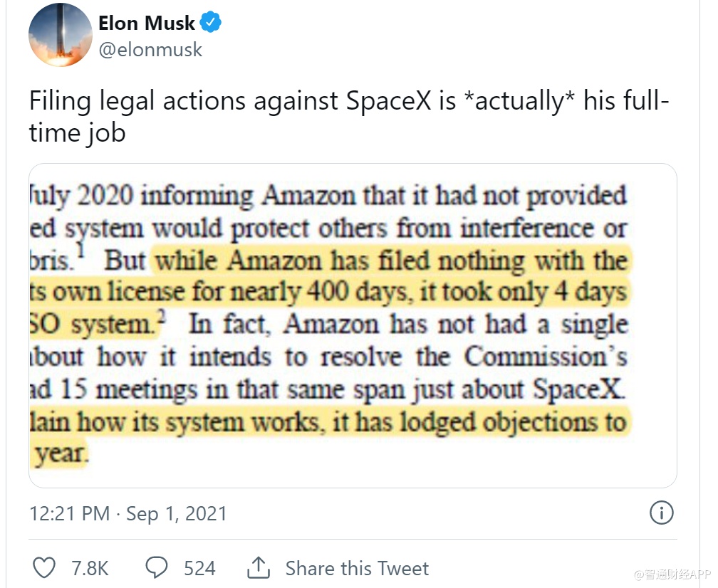Like the tweet with the heart icon
Viewport: 718px width, 588px height.
45,567
